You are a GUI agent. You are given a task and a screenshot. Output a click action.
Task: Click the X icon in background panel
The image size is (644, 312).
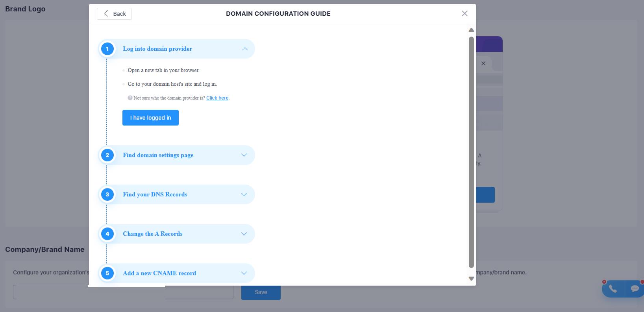483,63
